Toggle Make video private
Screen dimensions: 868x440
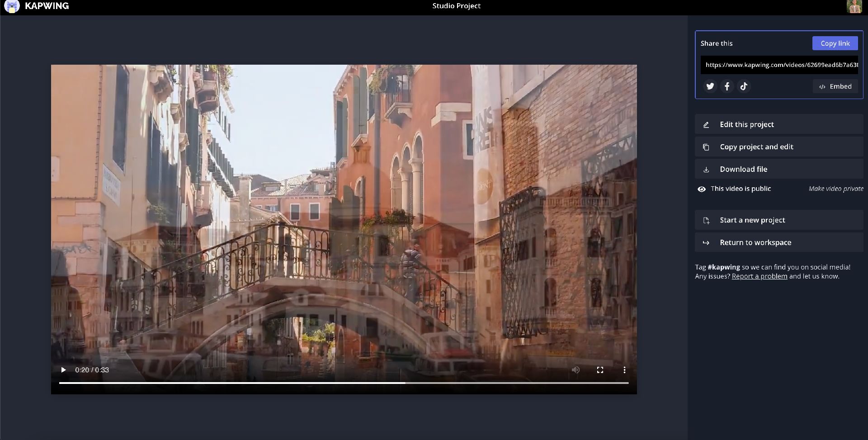(x=835, y=189)
